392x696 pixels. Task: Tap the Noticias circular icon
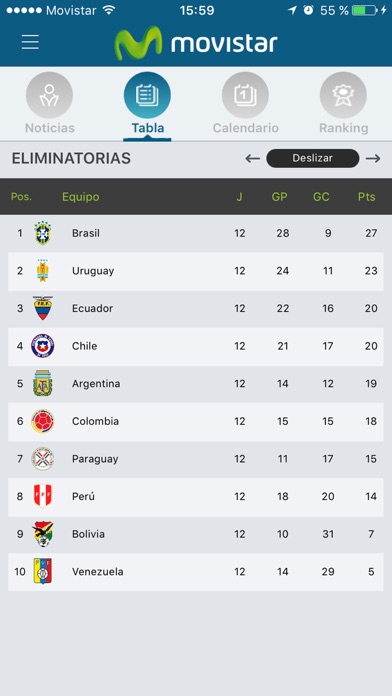49,95
